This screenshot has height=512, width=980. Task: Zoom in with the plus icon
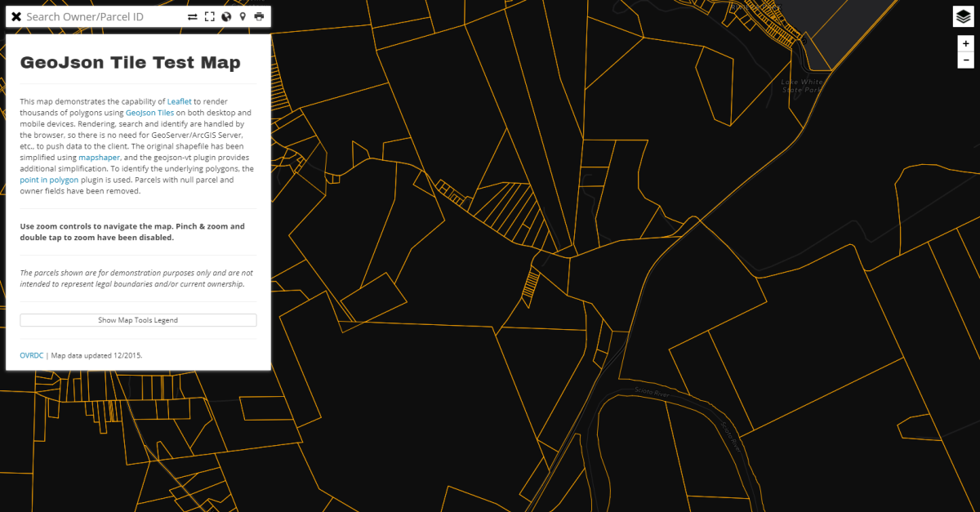965,43
